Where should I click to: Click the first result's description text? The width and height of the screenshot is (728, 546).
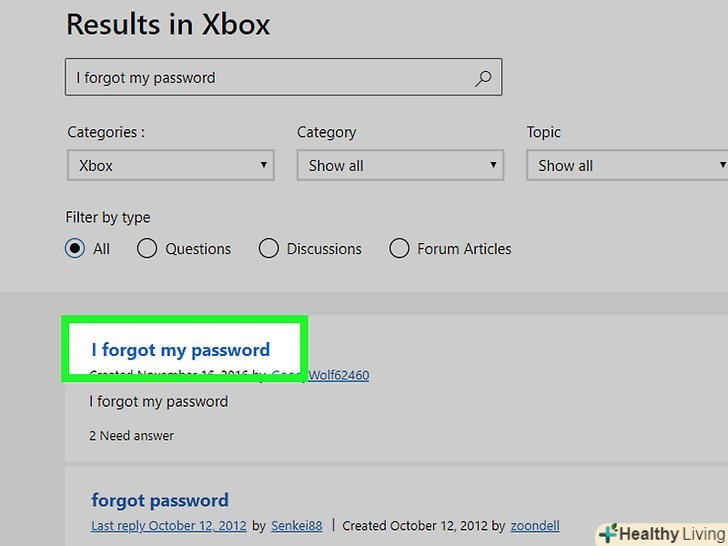click(x=159, y=402)
